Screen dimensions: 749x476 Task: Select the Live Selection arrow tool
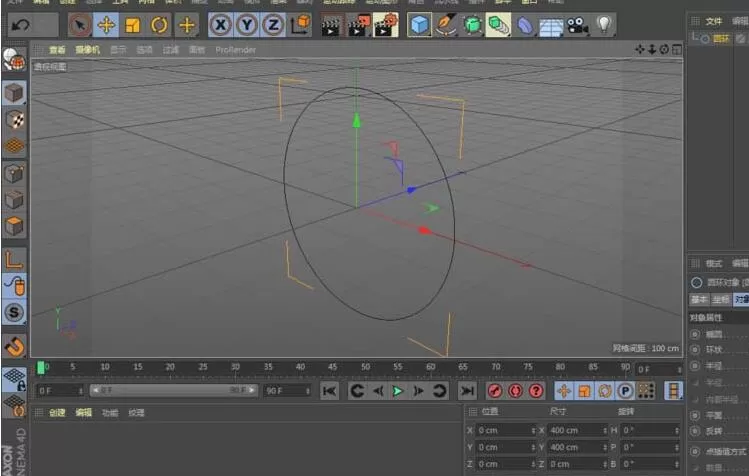pos(79,25)
